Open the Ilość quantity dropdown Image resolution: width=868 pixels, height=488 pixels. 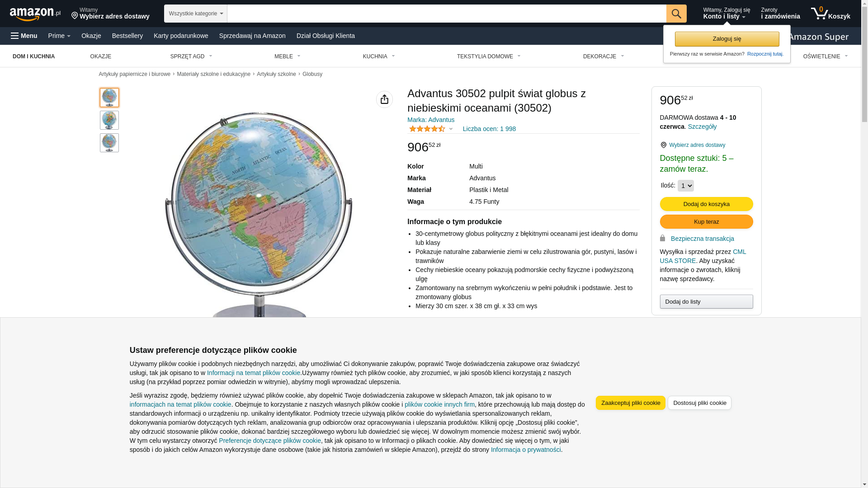(x=685, y=186)
